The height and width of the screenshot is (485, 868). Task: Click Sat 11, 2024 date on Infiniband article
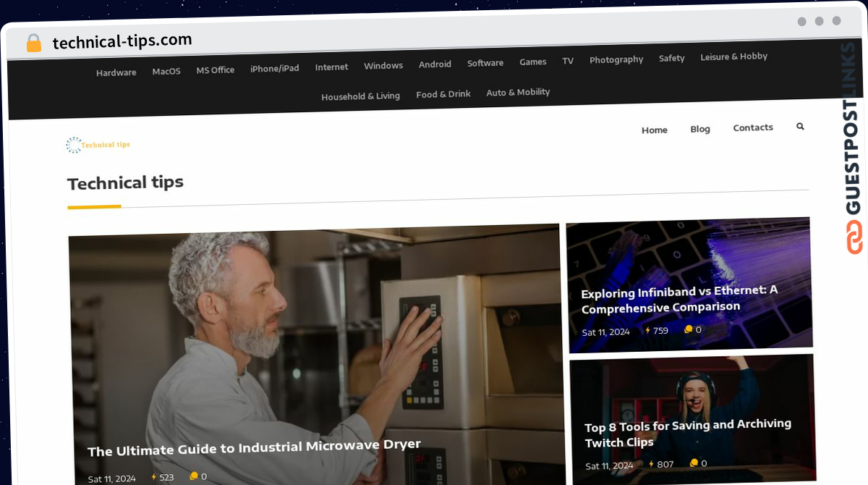(606, 332)
